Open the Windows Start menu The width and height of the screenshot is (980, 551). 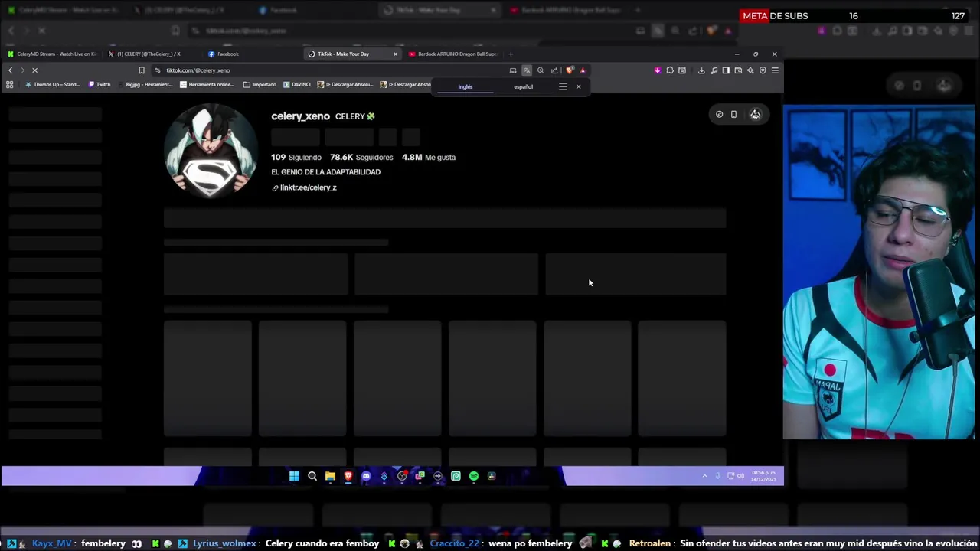[294, 476]
